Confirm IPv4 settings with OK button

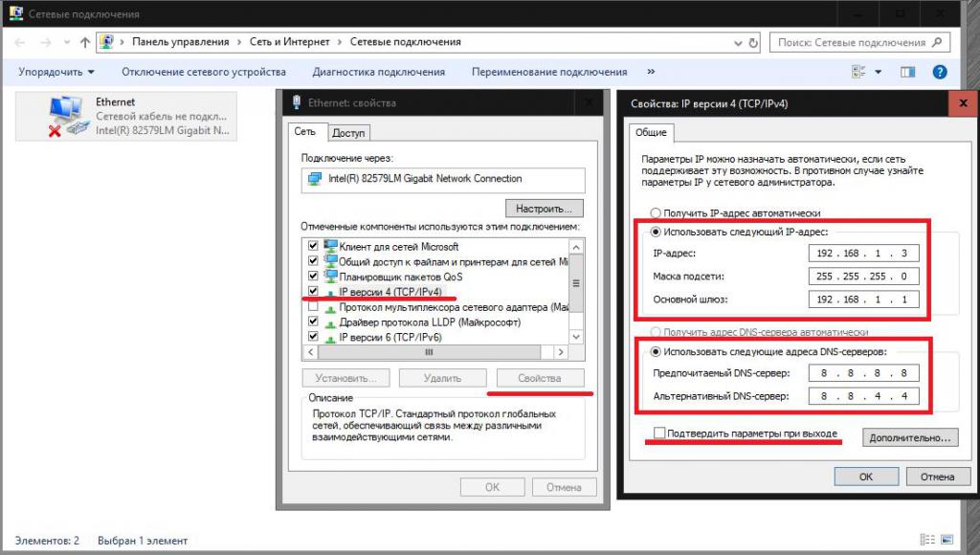tap(865, 477)
